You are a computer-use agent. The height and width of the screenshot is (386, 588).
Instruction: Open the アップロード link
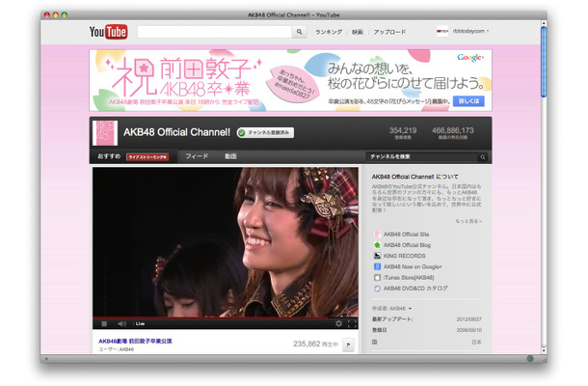389,32
